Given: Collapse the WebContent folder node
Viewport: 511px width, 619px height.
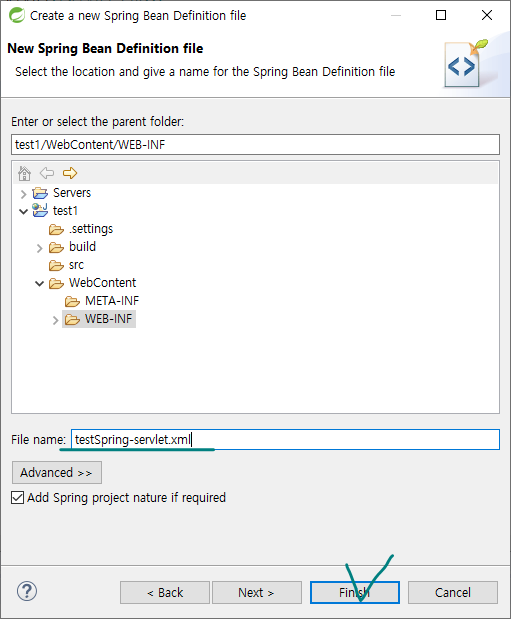Looking at the screenshot, I should pos(39,283).
